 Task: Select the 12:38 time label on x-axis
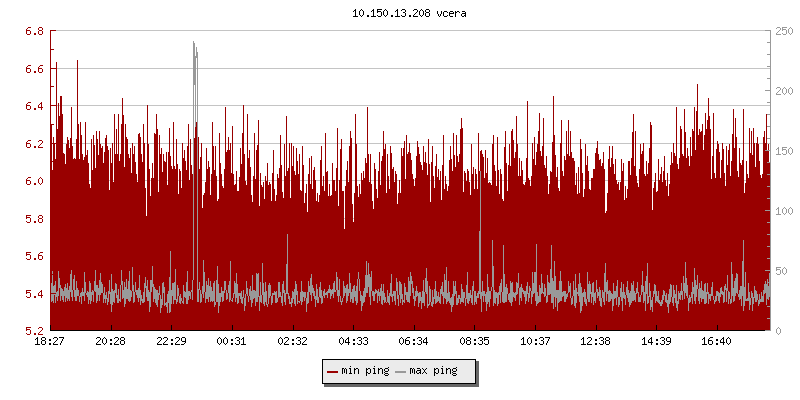596,341
